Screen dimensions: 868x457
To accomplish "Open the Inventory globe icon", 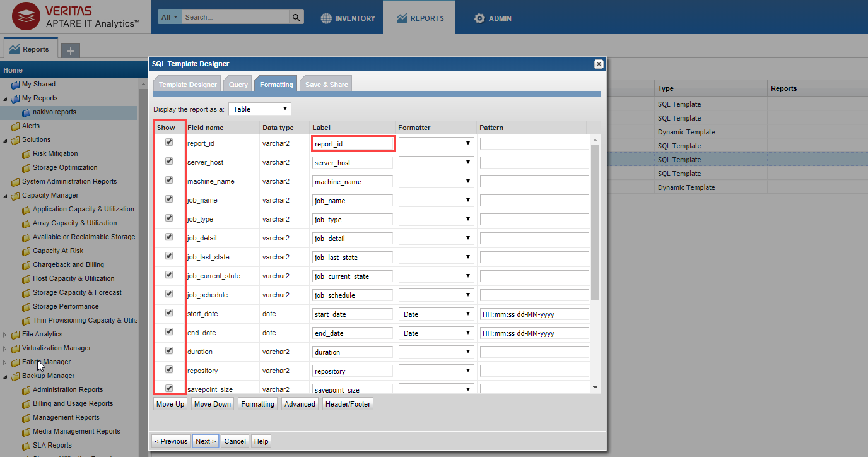I will point(326,18).
